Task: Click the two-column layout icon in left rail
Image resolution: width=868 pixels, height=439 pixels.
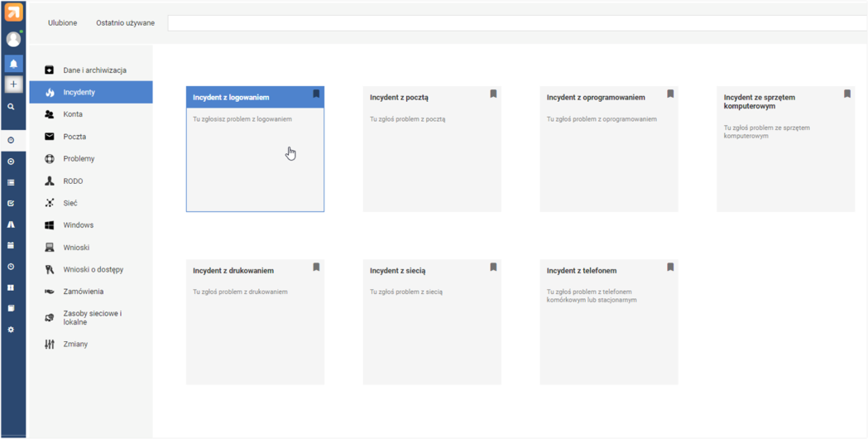Action: (11, 287)
